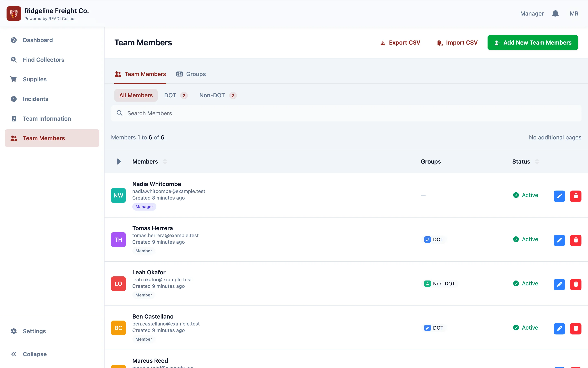The image size is (588, 368).
Task: Open Supplies in sidebar
Action: click(x=52, y=79)
